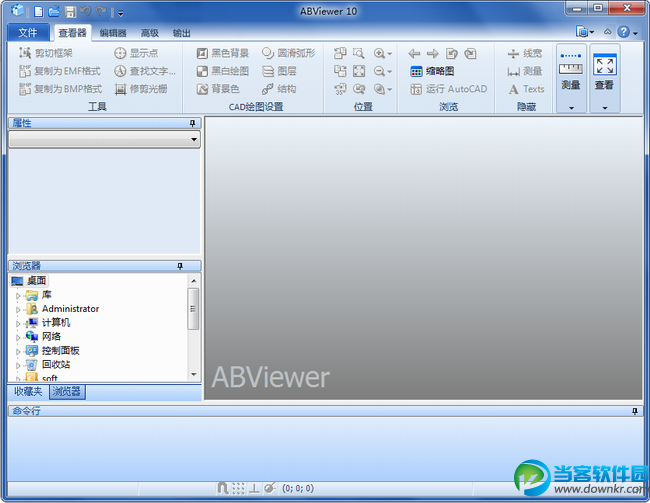Viewport: 650px width, 503px height.
Task: Select the 浏览器 bottom tab
Action: (x=67, y=391)
